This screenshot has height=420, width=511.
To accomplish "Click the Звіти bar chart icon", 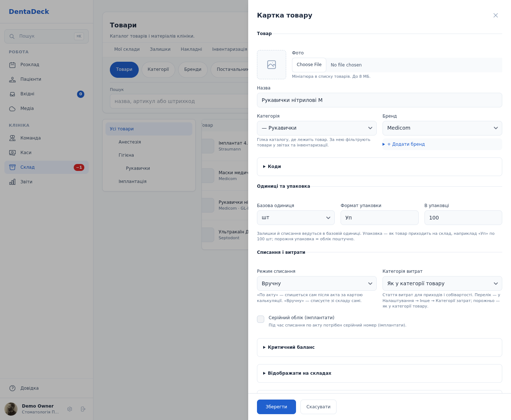I will [x=12, y=182].
